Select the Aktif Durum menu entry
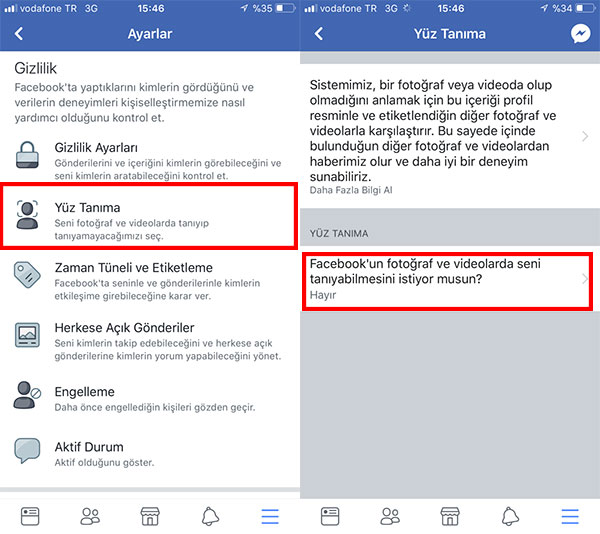 pos(150,454)
